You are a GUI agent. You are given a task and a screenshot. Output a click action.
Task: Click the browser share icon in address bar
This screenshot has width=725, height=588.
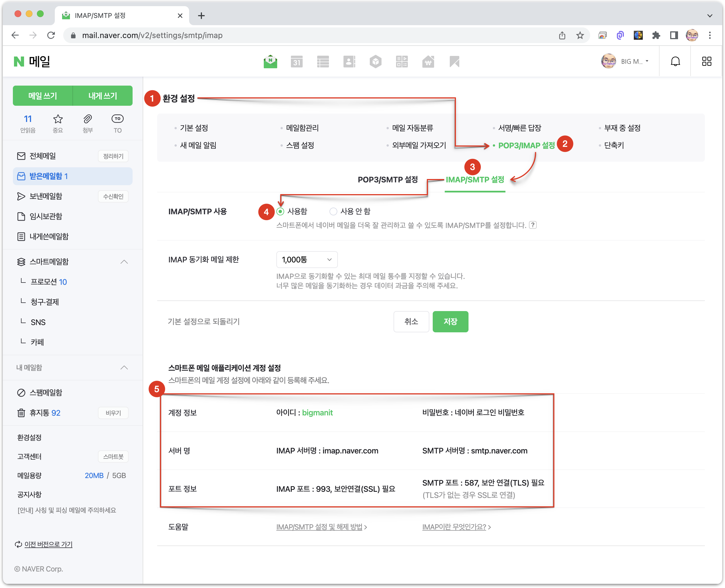(x=562, y=35)
